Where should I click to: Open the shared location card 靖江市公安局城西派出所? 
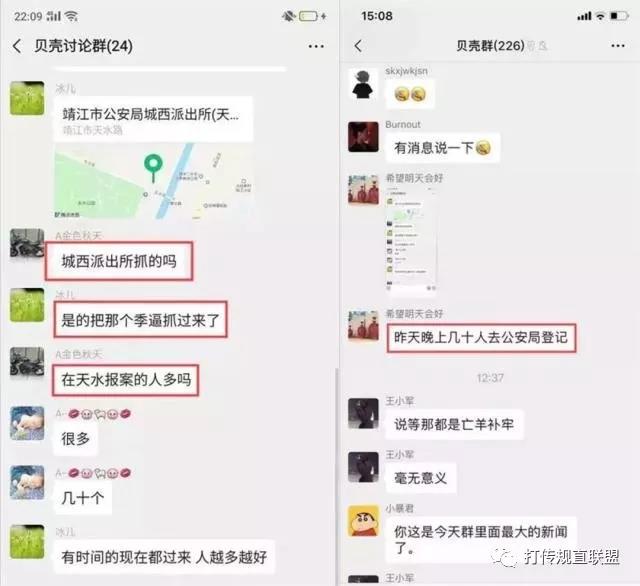[153, 158]
